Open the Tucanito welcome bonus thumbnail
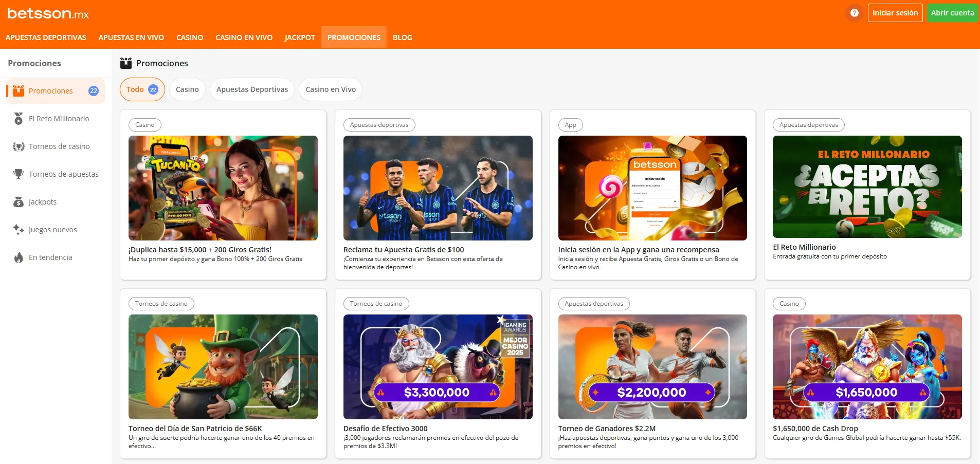 point(223,188)
